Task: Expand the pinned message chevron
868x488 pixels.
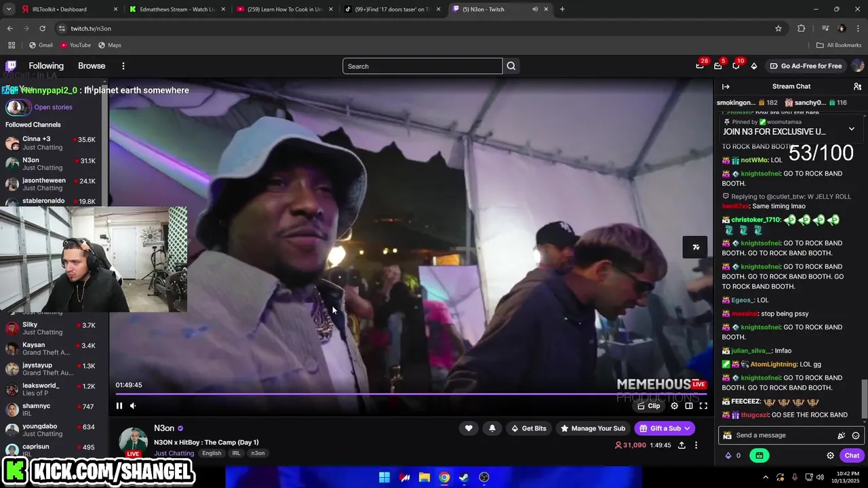Action: [x=852, y=129]
